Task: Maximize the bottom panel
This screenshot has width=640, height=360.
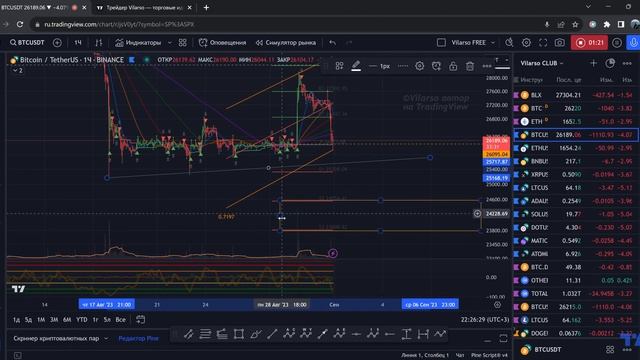Action: (503, 338)
